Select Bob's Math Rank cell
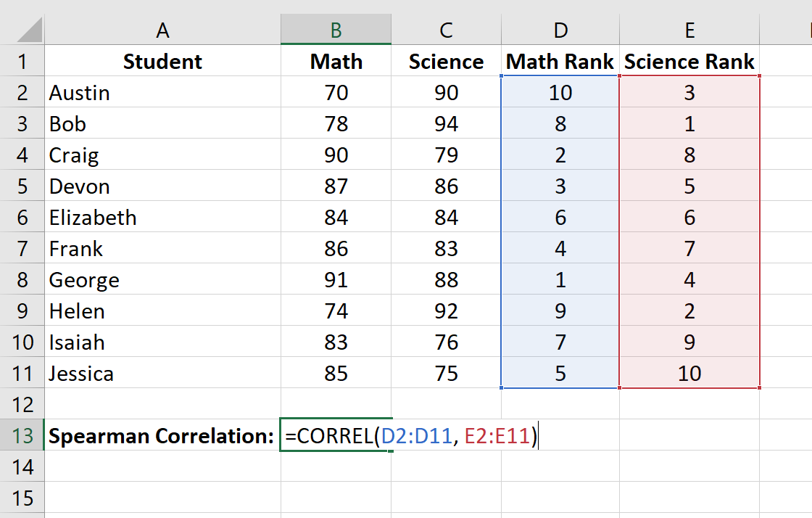812x518 pixels. point(560,123)
